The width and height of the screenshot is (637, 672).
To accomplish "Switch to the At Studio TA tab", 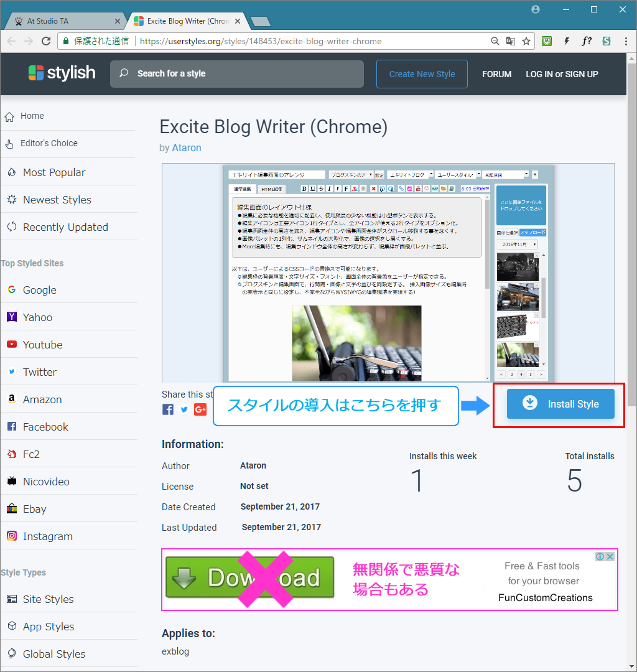I will coord(64,21).
